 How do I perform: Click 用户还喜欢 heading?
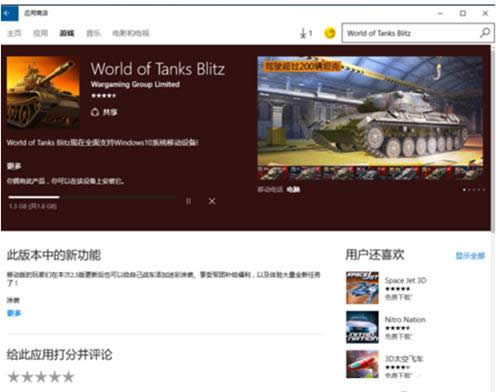tap(375, 255)
